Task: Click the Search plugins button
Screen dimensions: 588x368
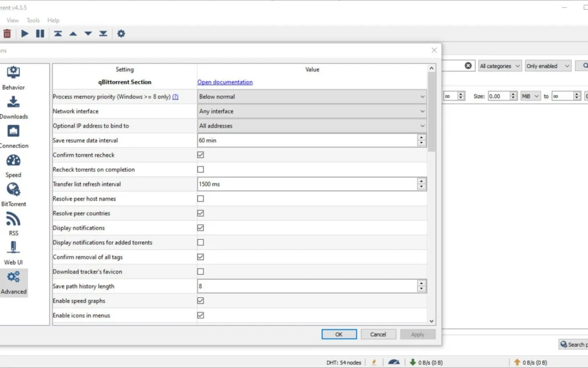Action: coord(573,344)
